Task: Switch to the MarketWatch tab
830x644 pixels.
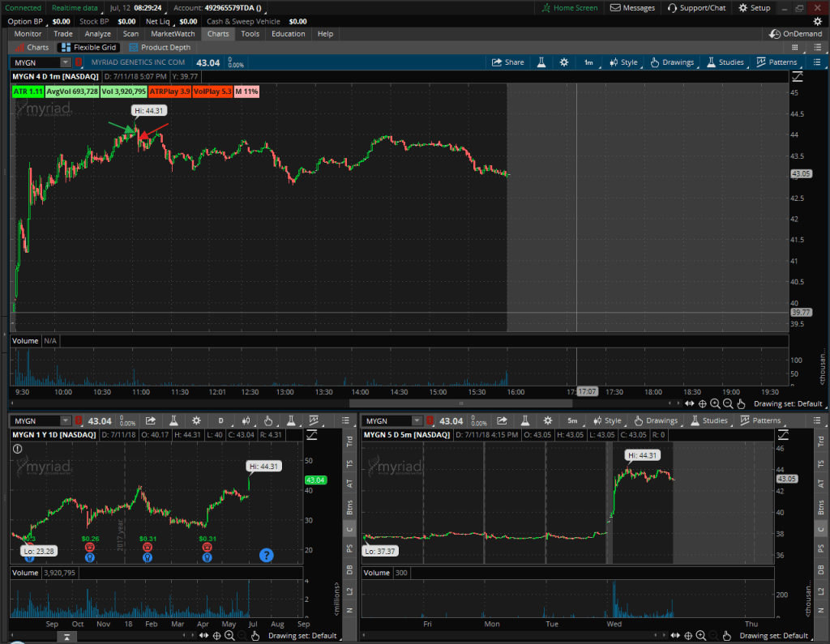Action: (173, 34)
